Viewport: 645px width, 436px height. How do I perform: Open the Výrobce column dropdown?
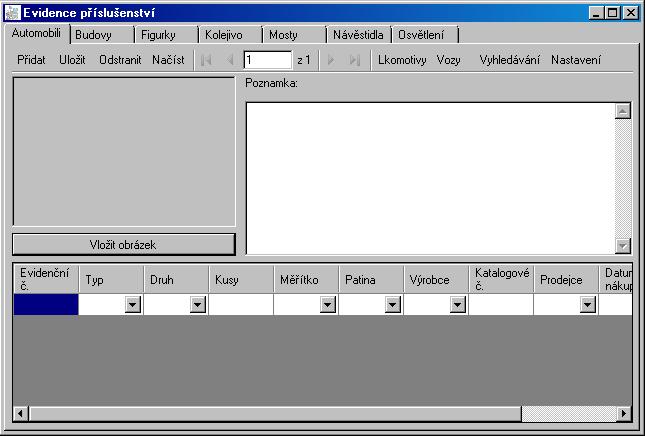click(x=457, y=305)
